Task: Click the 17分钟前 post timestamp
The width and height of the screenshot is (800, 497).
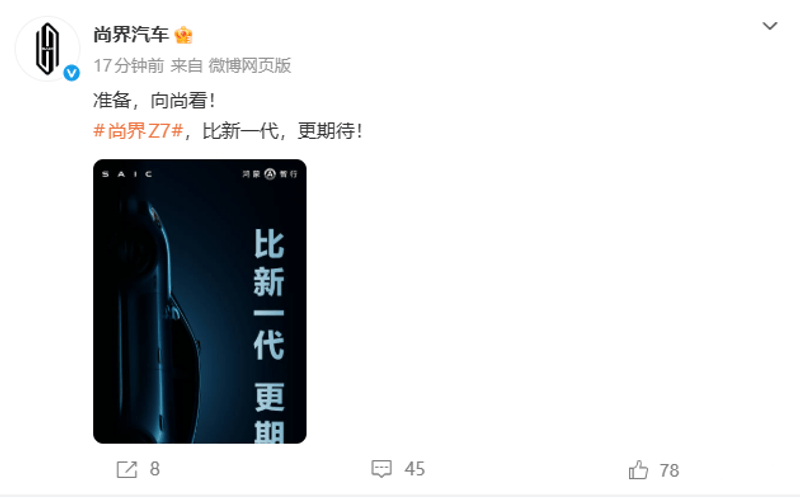Action: tap(129, 65)
